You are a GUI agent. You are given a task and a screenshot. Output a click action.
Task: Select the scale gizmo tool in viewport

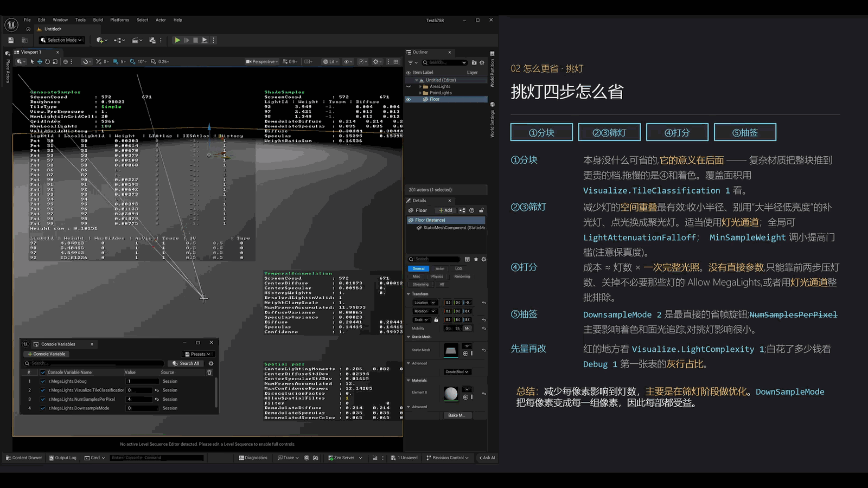coord(55,62)
